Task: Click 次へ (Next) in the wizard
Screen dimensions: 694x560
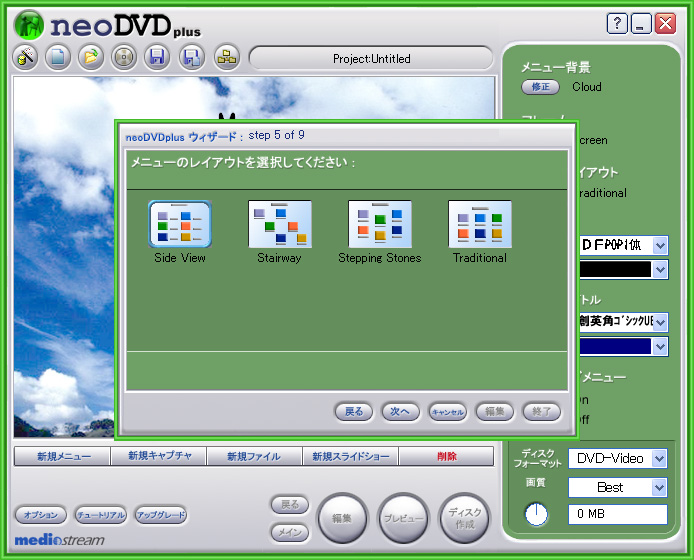Action: tap(400, 412)
